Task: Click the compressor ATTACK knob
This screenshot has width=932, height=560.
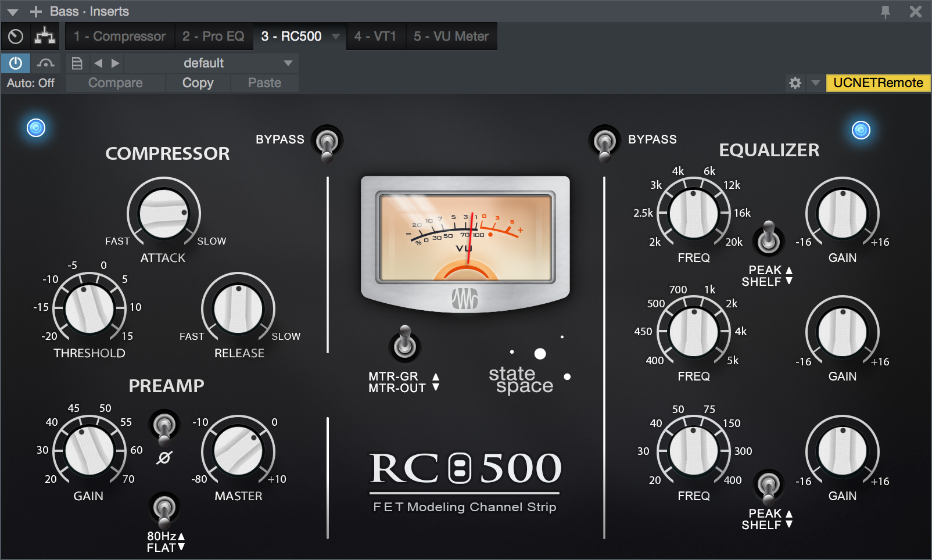Action: pyautogui.click(x=164, y=214)
